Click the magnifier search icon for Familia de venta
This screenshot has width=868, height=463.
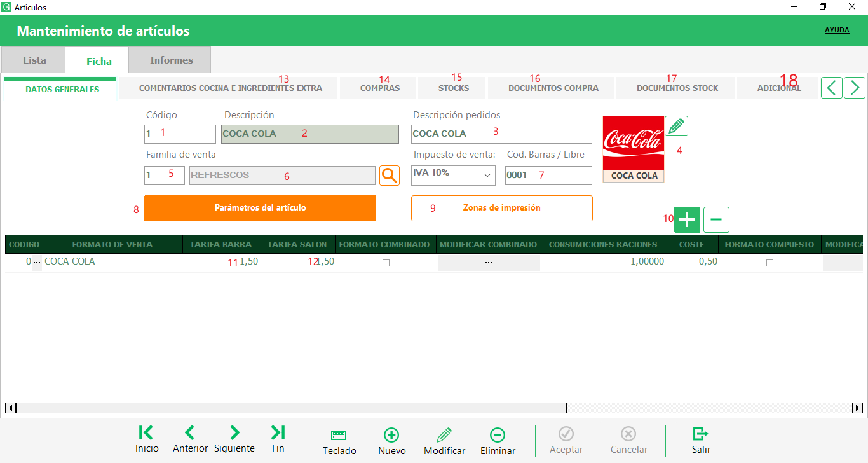point(390,176)
